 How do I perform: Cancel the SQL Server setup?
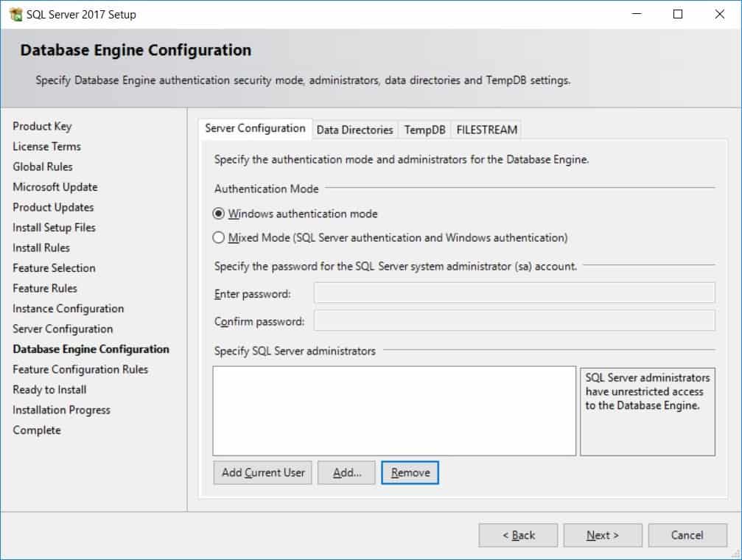[687, 536]
